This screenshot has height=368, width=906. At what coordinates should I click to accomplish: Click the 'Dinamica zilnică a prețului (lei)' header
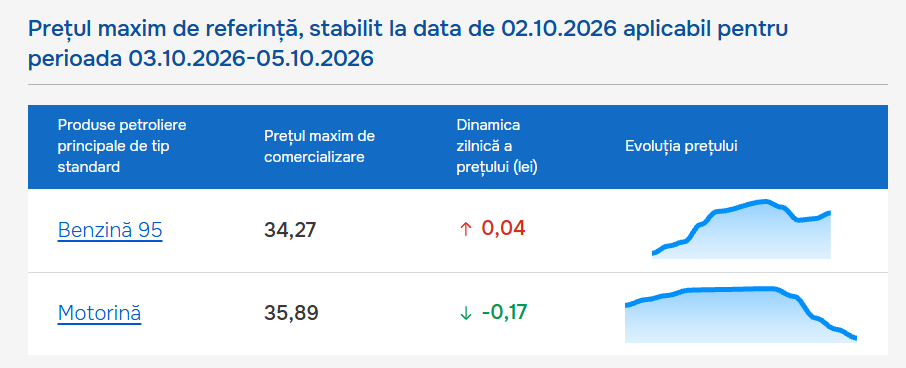(x=497, y=146)
